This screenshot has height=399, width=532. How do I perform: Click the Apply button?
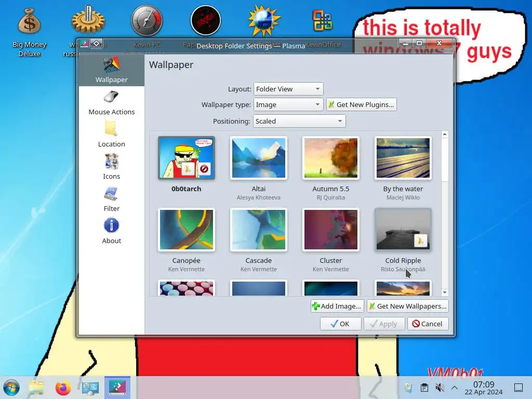384,324
